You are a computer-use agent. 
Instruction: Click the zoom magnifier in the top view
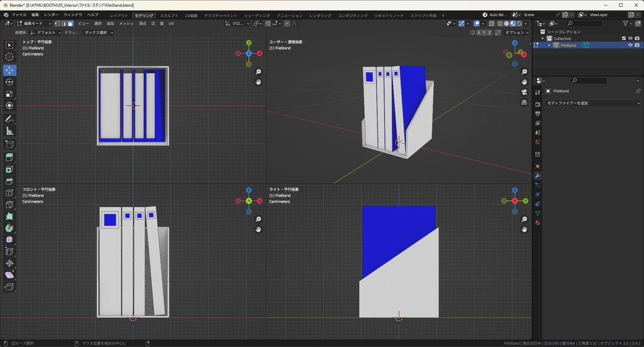click(258, 72)
